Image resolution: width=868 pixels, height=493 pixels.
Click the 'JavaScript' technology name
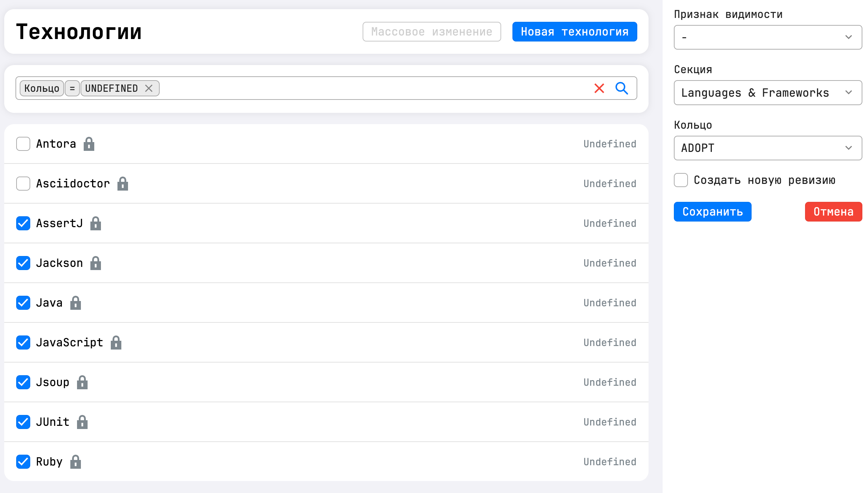pos(70,342)
